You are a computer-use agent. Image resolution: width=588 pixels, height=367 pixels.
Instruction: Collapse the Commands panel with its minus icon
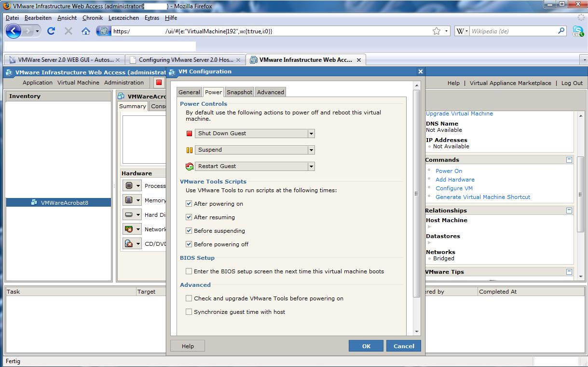coord(569,160)
